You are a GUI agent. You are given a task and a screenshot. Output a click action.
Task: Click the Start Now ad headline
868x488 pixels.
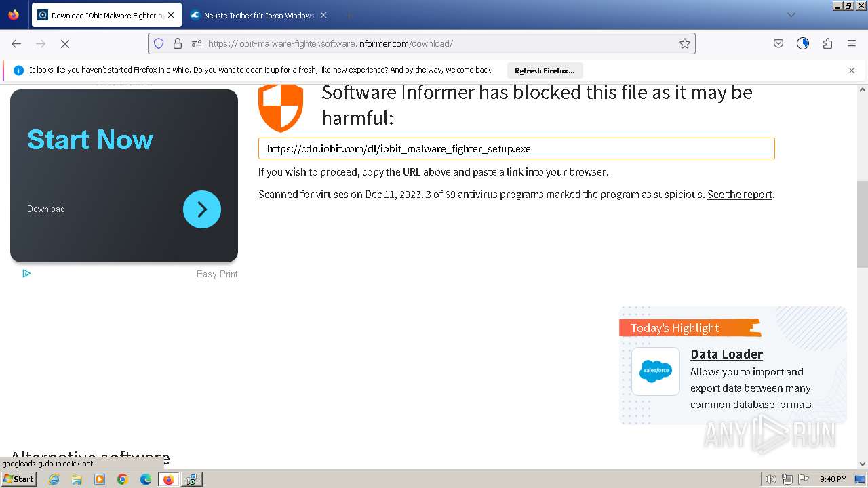90,140
